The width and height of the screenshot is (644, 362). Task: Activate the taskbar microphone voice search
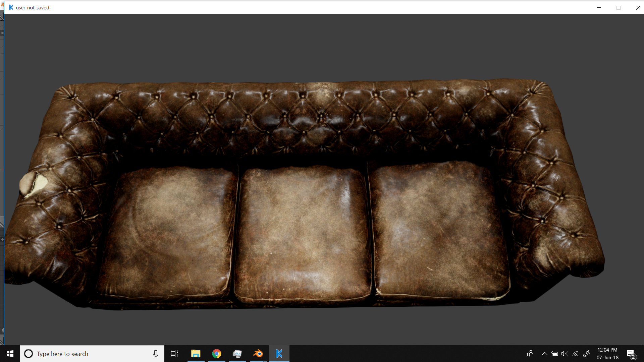tap(156, 354)
